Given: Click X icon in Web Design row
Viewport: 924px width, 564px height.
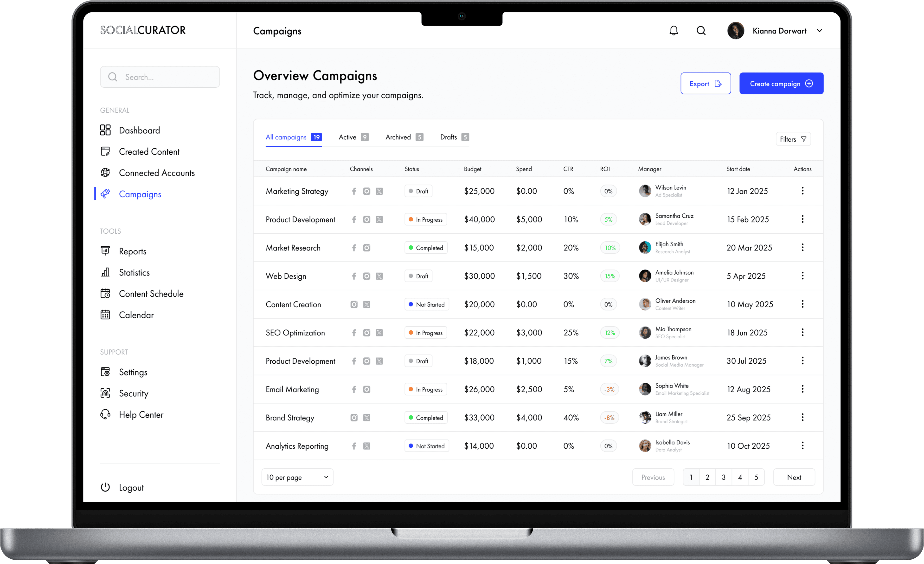Looking at the screenshot, I should coord(379,276).
